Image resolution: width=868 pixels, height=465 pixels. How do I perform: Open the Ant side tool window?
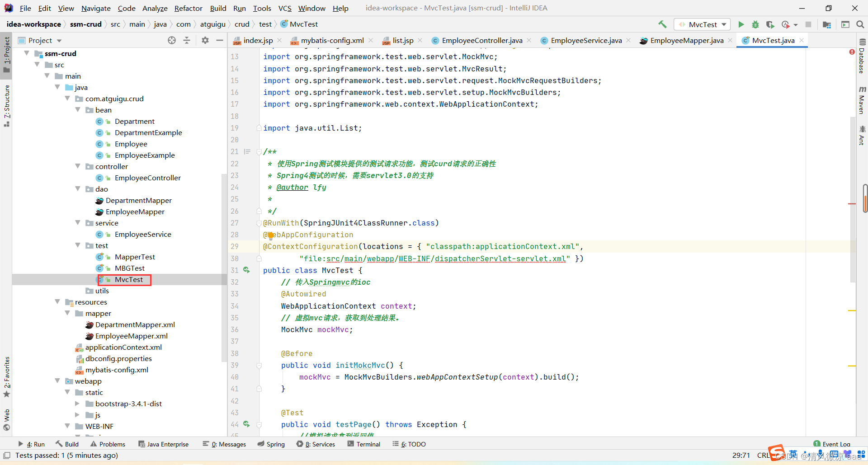[862, 135]
